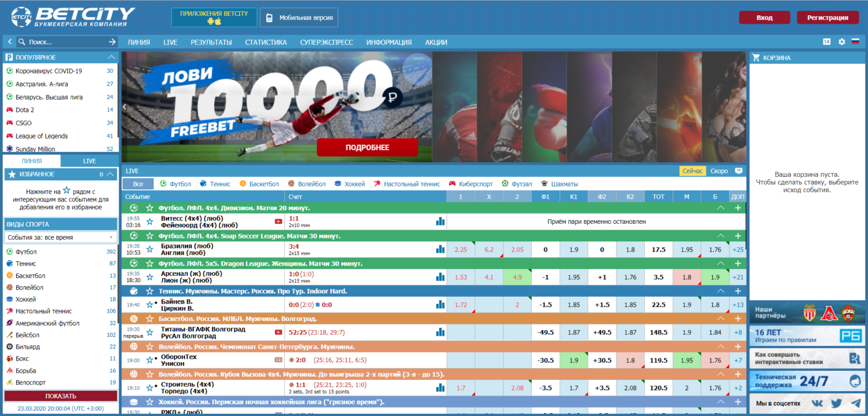Open statistics chart for Байнев vs Циркин
This screenshot has width=868, height=416.
[440, 305]
